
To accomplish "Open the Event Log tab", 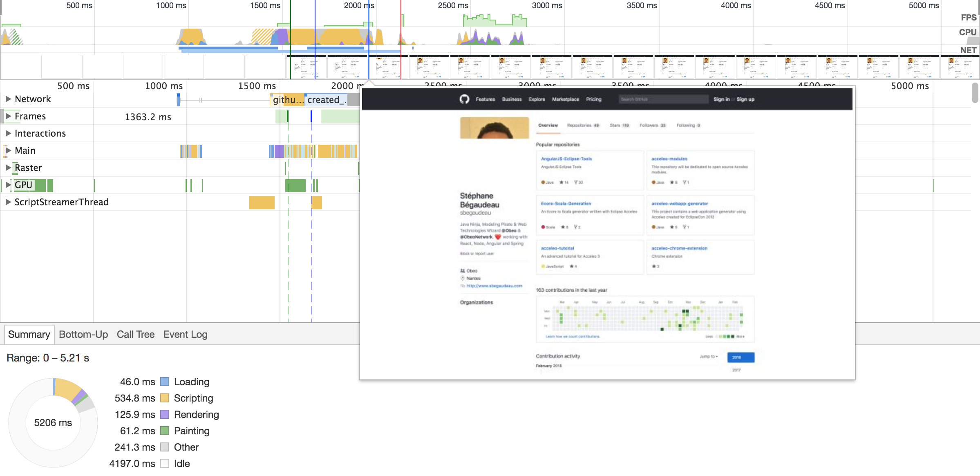I will click(186, 335).
